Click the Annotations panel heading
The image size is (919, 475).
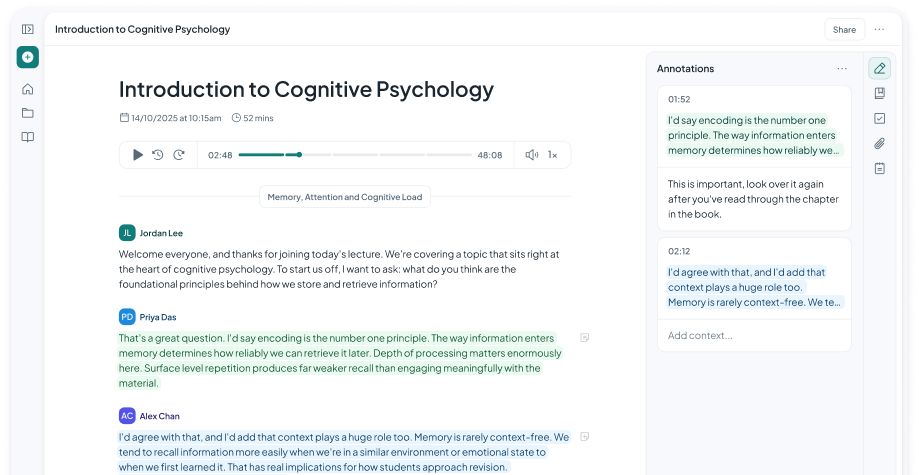point(685,69)
